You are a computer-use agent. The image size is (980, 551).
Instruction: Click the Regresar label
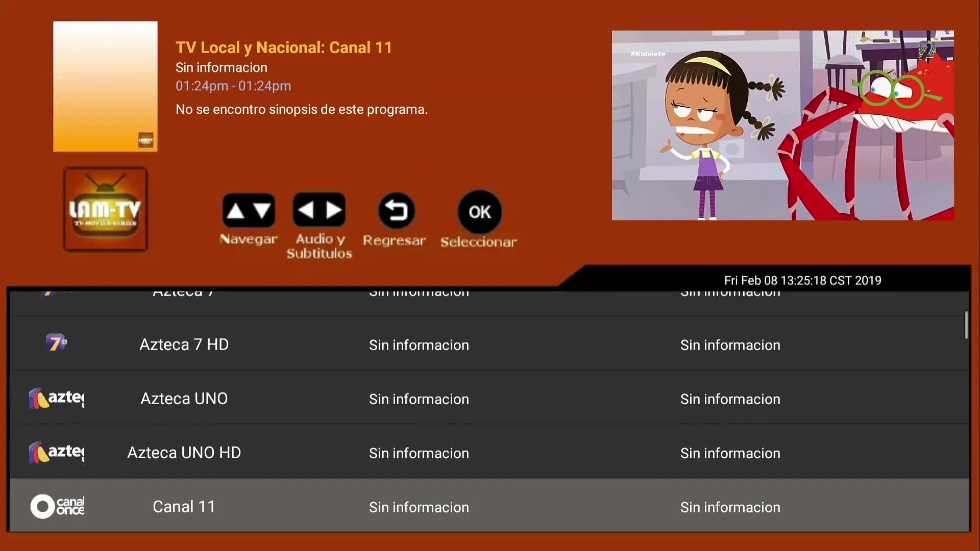point(394,240)
